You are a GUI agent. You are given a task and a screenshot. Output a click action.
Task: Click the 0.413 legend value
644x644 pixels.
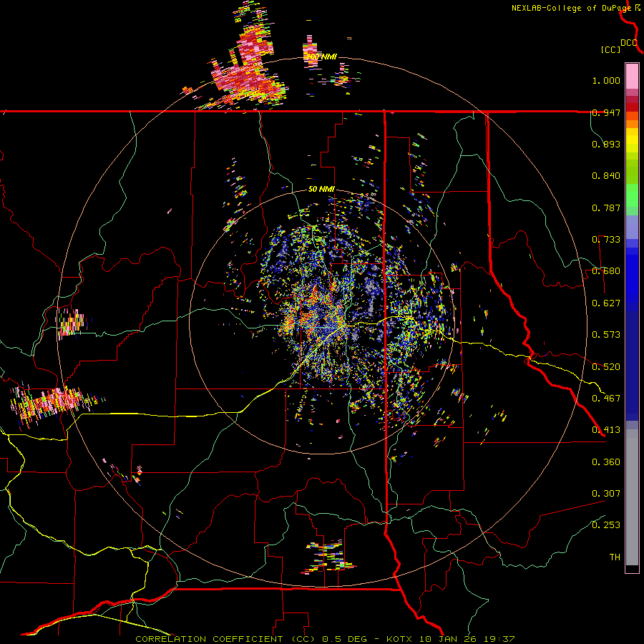606,430
